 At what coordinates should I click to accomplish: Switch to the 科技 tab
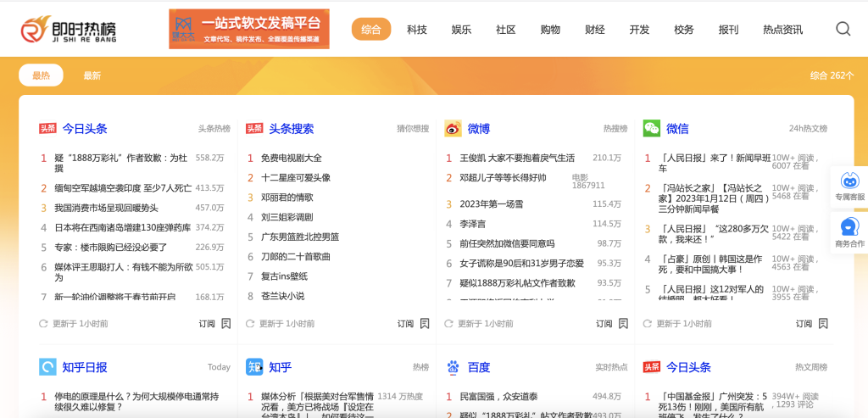pos(417,30)
